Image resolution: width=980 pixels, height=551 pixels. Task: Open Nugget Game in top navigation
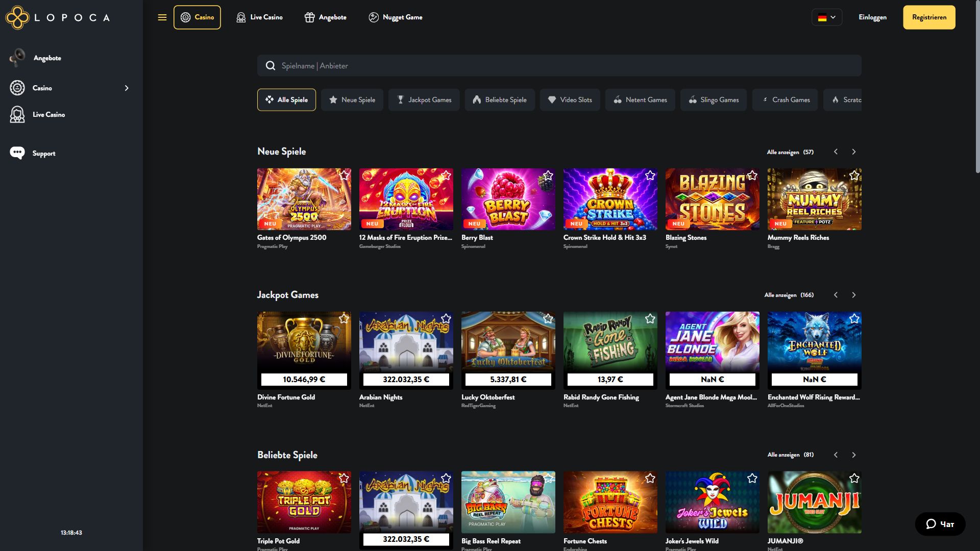396,17
